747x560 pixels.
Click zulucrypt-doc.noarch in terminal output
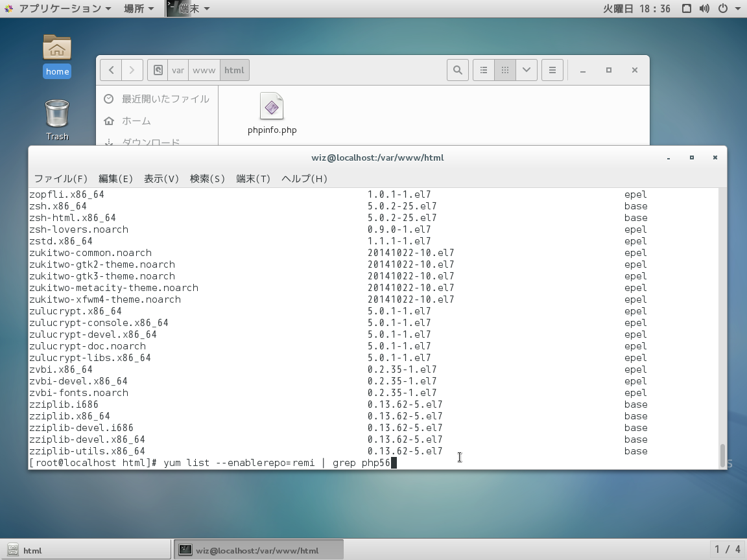pos(88,346)
